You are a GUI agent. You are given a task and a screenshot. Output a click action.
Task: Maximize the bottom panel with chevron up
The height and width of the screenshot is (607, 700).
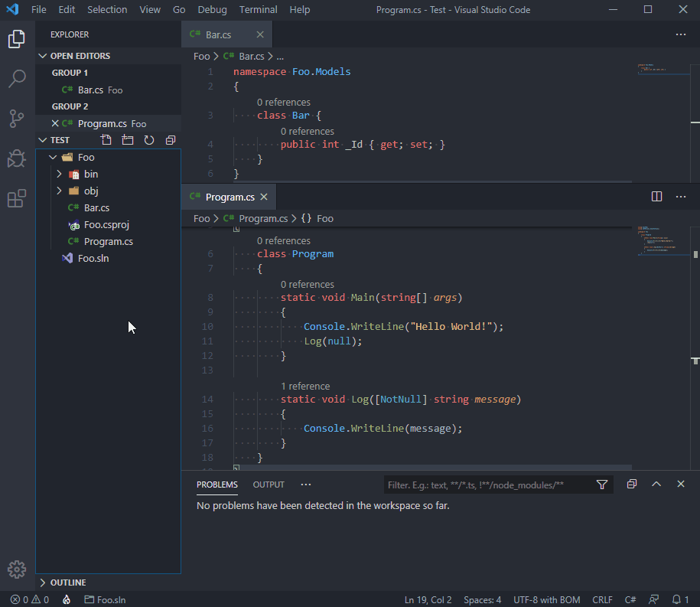coord(656,485)
